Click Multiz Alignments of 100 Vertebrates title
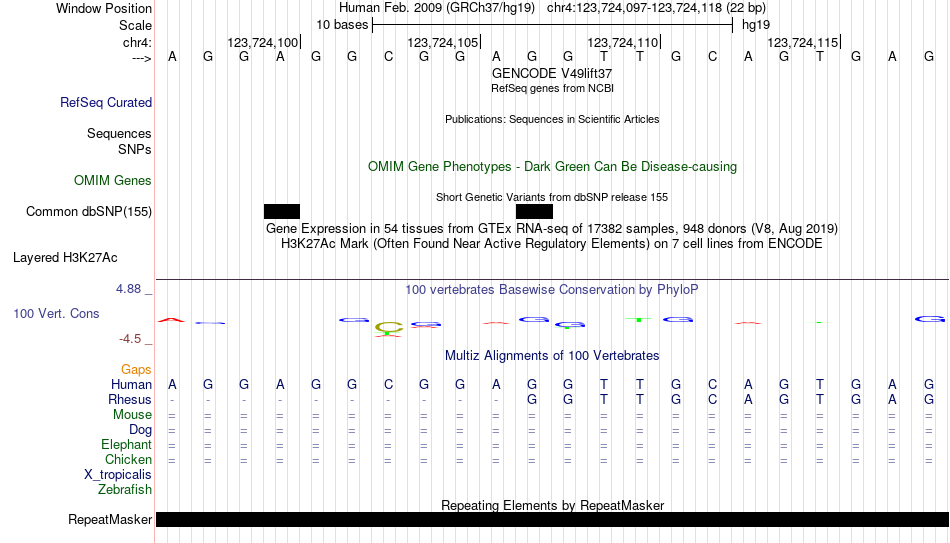 [552, 356]
